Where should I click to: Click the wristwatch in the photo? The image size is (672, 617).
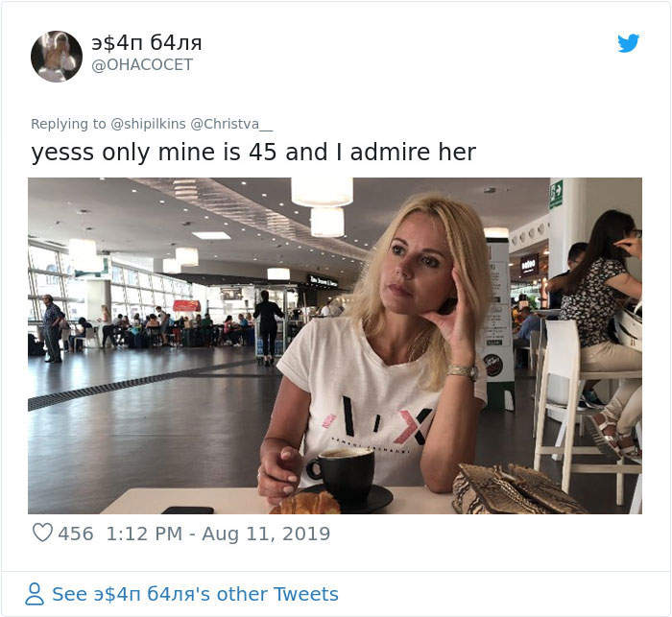pyautogui.click(x=462, y=370)
